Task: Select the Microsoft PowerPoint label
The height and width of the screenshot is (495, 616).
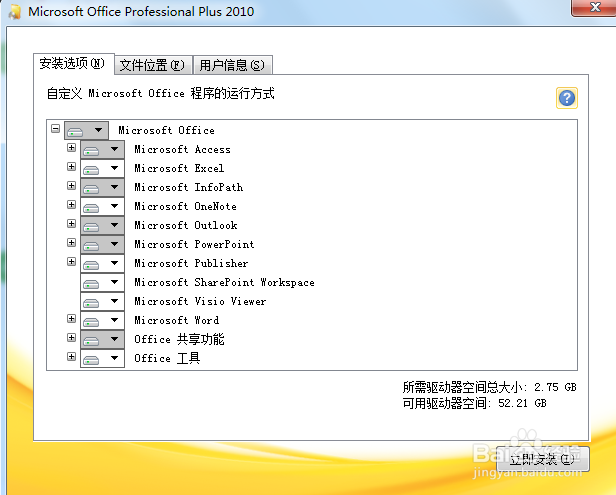Action: click(194, 244)
